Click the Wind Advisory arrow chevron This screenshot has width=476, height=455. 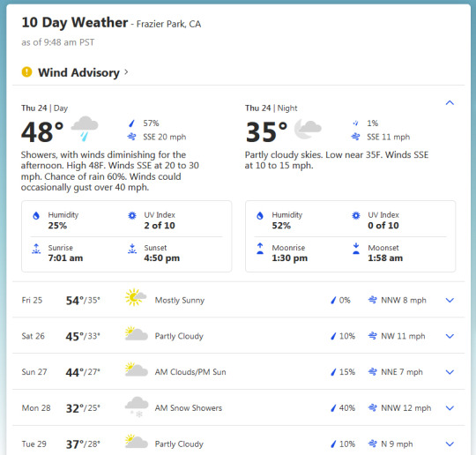pos(126,72)
